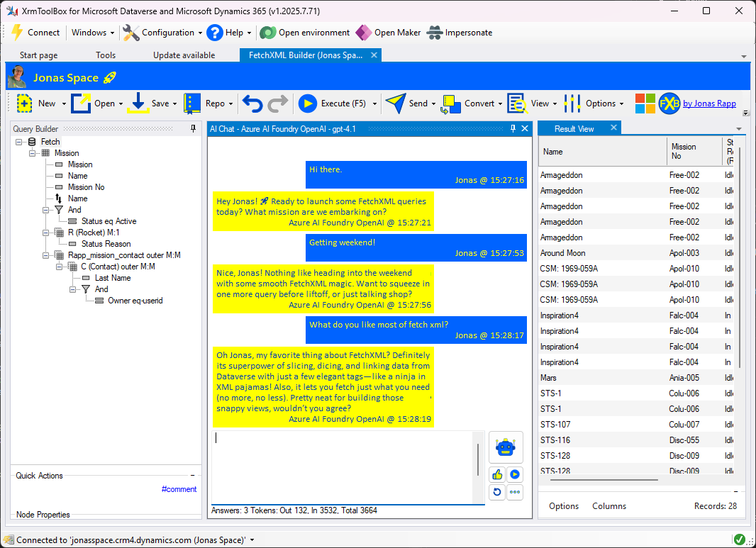756x548 pixels.
Task: Click the Columns button below results
Action: (609, 506)
